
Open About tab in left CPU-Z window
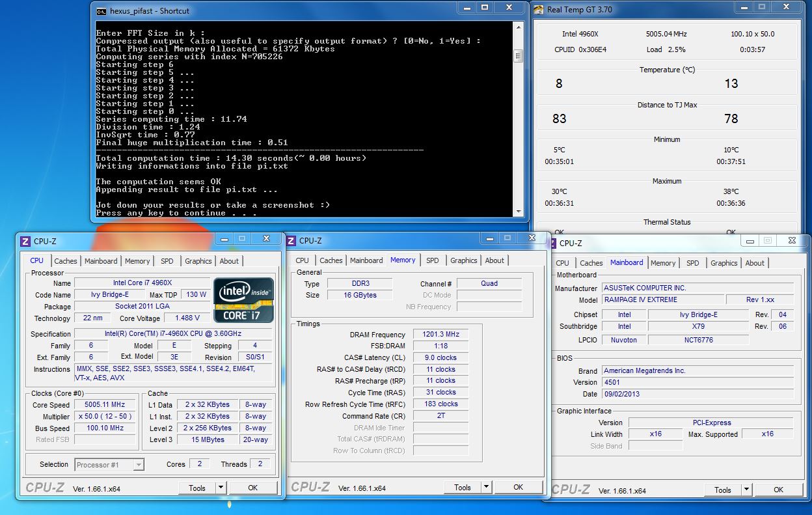pos(229,261)
